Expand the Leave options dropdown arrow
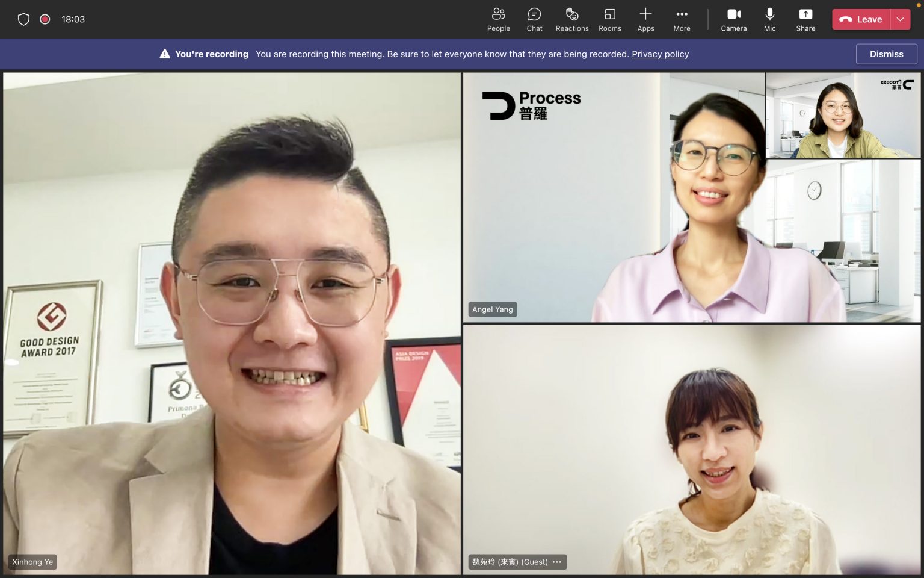Screen dimensions: 924x578 [x=900, y=19]
